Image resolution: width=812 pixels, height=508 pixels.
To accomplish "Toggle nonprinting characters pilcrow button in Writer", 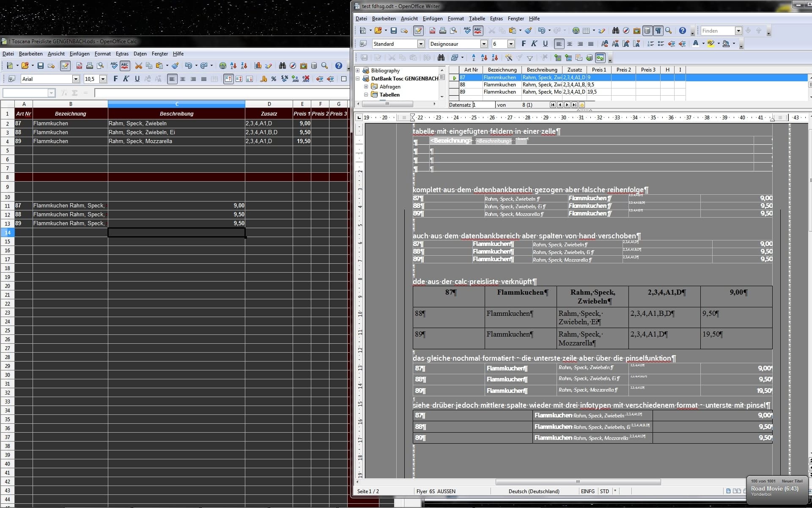I will (x=658, y=30).
